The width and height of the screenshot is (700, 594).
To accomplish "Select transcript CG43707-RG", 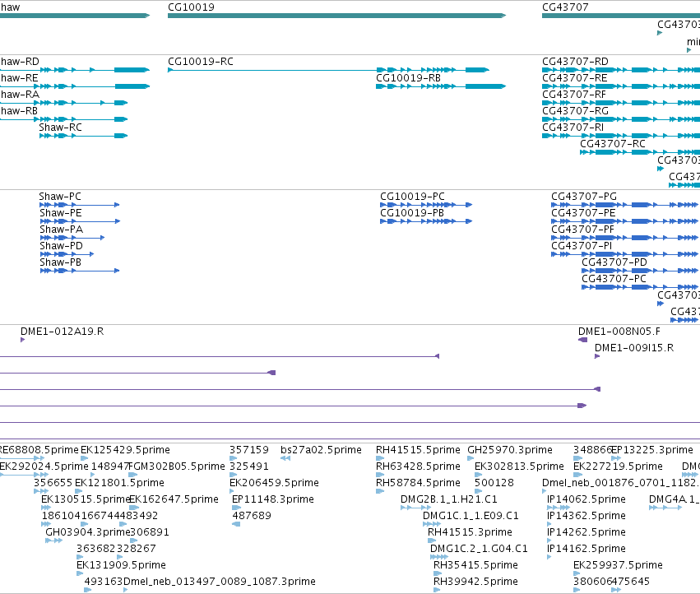I will 621,119.
